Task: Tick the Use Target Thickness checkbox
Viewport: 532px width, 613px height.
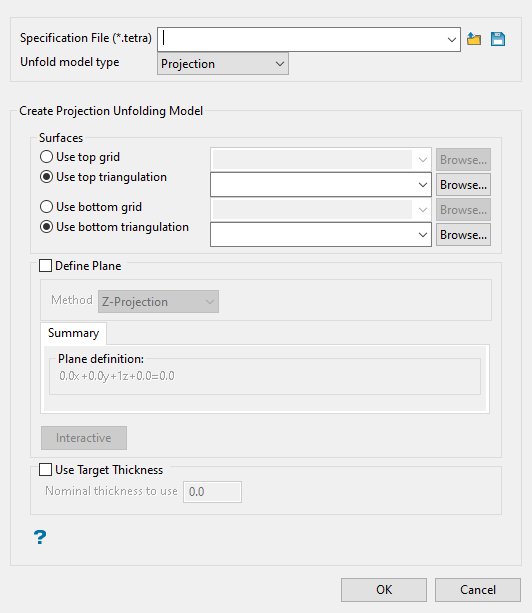Action: [x=45, y=470]
